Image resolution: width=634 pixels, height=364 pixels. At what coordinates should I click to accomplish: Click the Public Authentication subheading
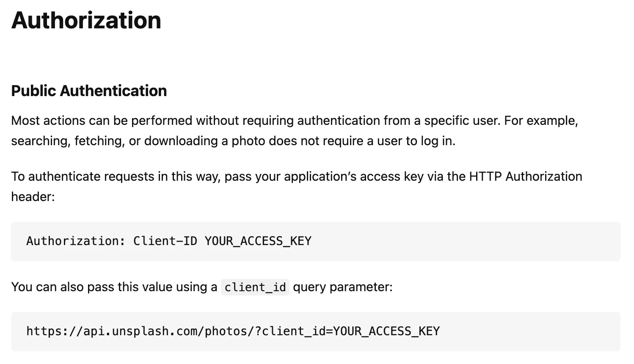89,91
